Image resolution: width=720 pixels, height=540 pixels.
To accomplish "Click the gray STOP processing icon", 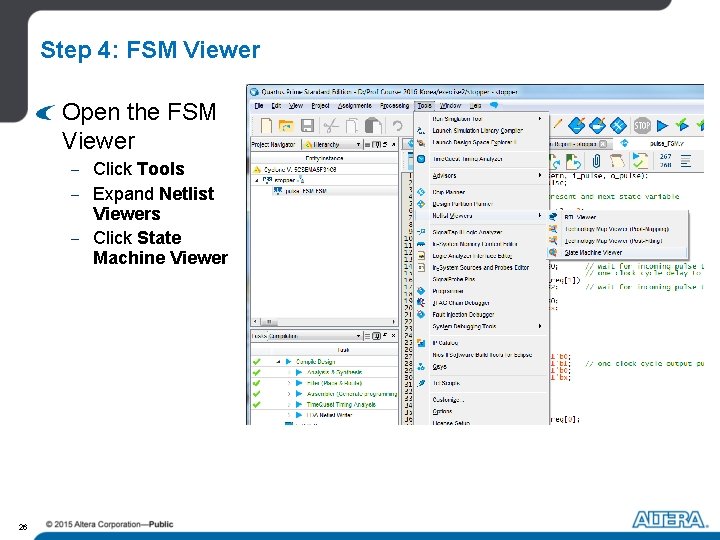I will pos(642,125).
